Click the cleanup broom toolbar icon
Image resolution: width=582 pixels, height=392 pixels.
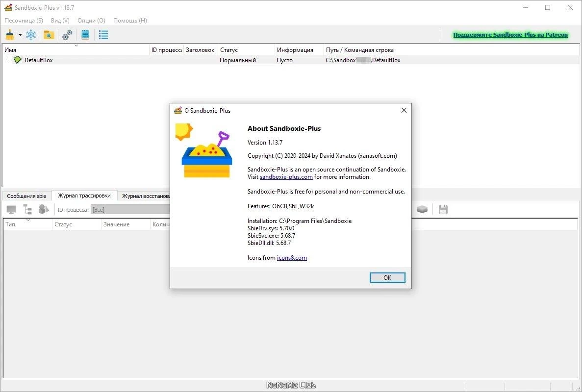[x=10, y=35]
